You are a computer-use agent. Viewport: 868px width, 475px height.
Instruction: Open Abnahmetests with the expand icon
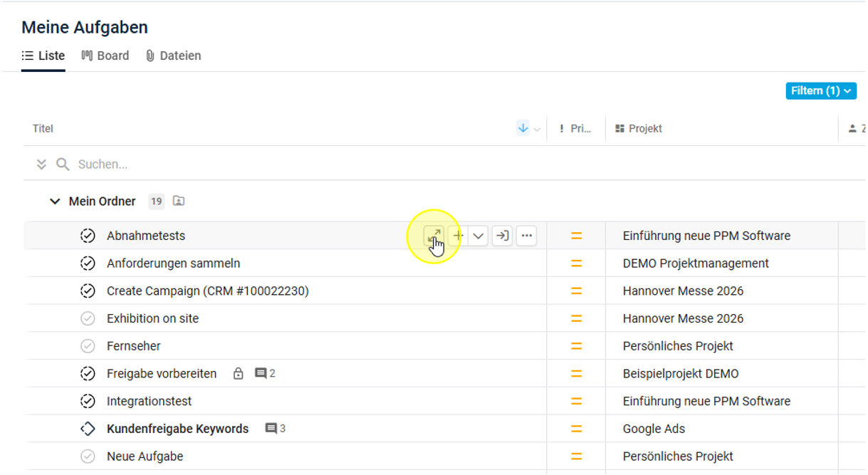tap(433, 236)
